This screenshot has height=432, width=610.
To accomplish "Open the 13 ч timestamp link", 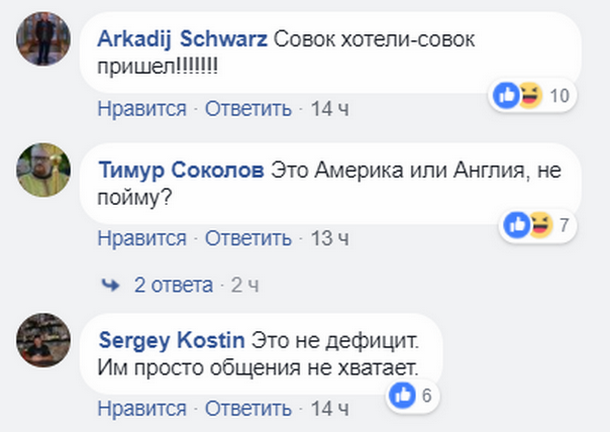I will (327, 238).
